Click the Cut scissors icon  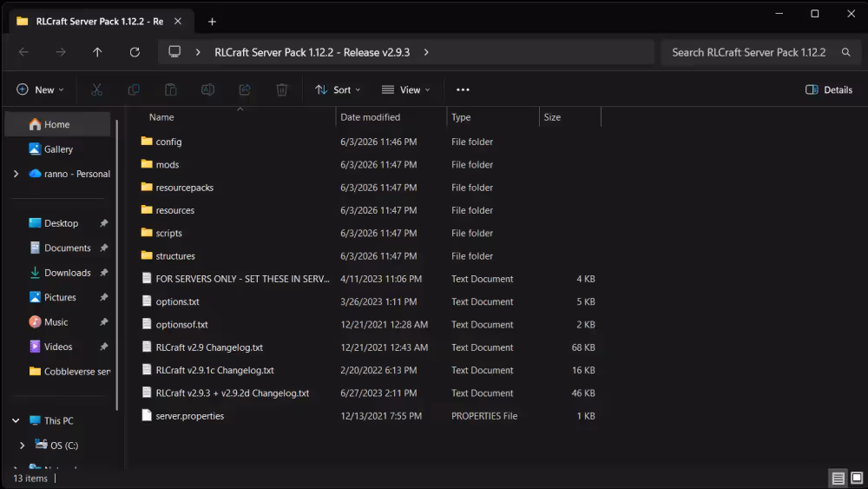pos(97,89)
